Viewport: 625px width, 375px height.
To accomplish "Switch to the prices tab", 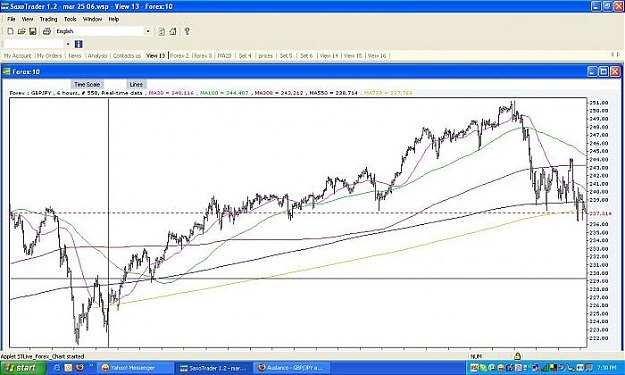I will coord(265,56).
